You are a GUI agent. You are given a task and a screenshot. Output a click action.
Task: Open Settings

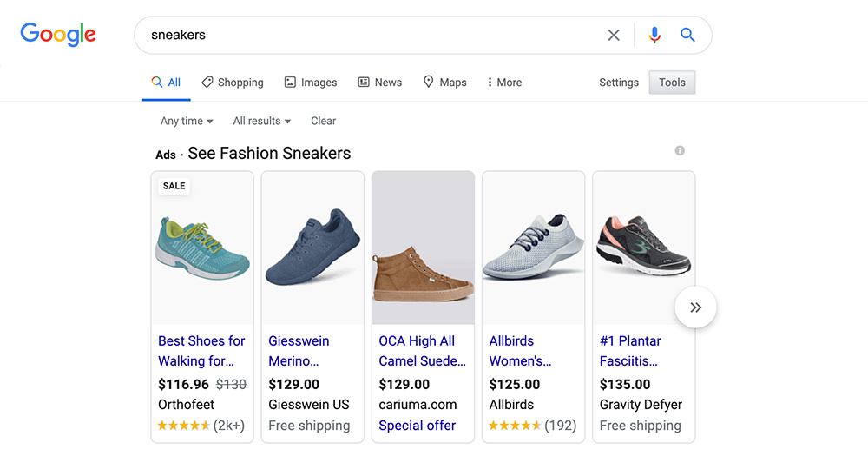click(619, 83)
